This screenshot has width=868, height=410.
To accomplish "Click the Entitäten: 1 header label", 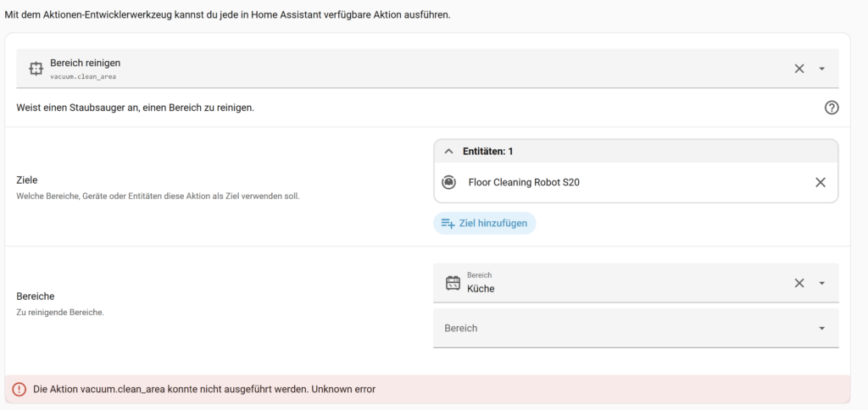I will click(x=487, y=151).
